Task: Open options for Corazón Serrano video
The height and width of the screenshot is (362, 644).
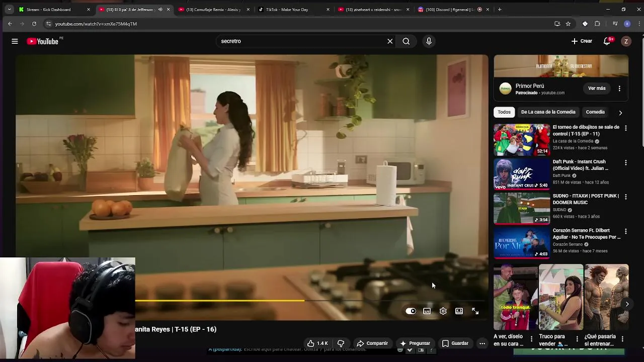Action: (x=626, y=231)
